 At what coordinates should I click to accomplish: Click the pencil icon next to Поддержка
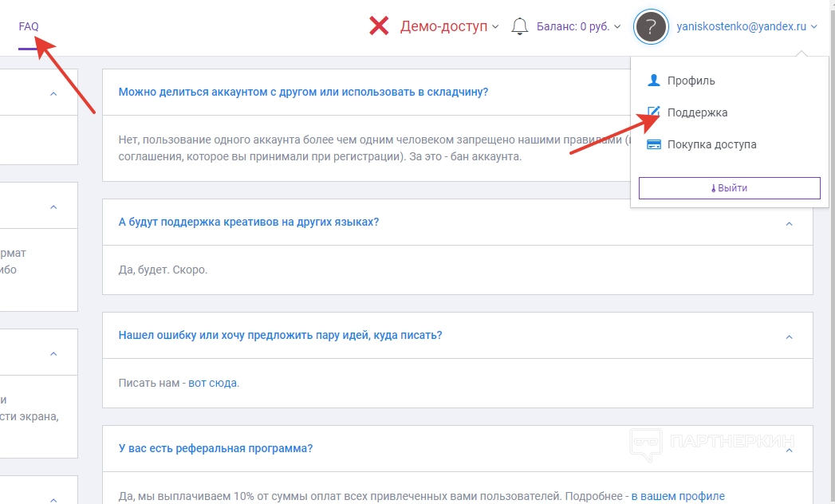coord(654,112)
